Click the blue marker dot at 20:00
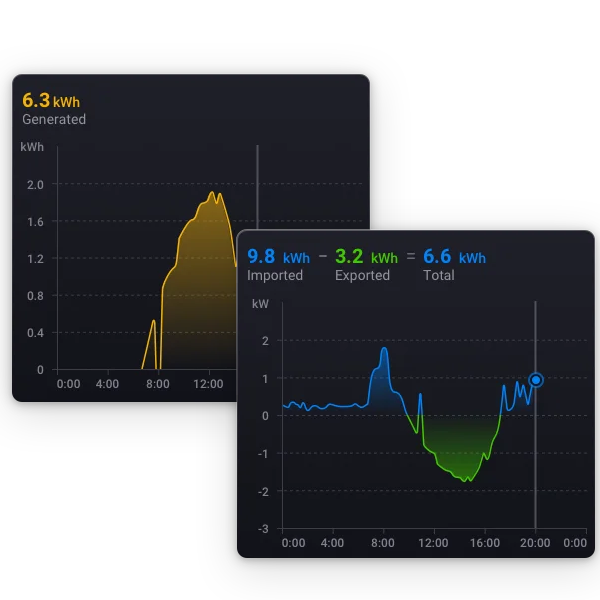 (x=535, y=380)
